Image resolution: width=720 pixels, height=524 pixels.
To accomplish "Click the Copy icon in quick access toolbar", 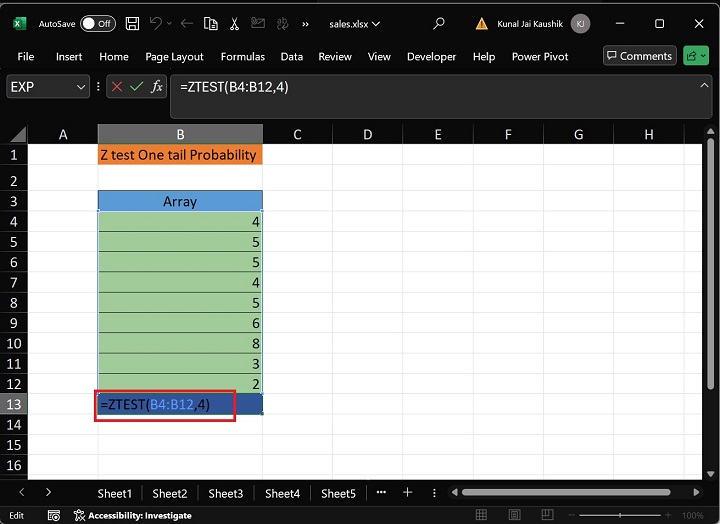I will (x=211, y=23).
